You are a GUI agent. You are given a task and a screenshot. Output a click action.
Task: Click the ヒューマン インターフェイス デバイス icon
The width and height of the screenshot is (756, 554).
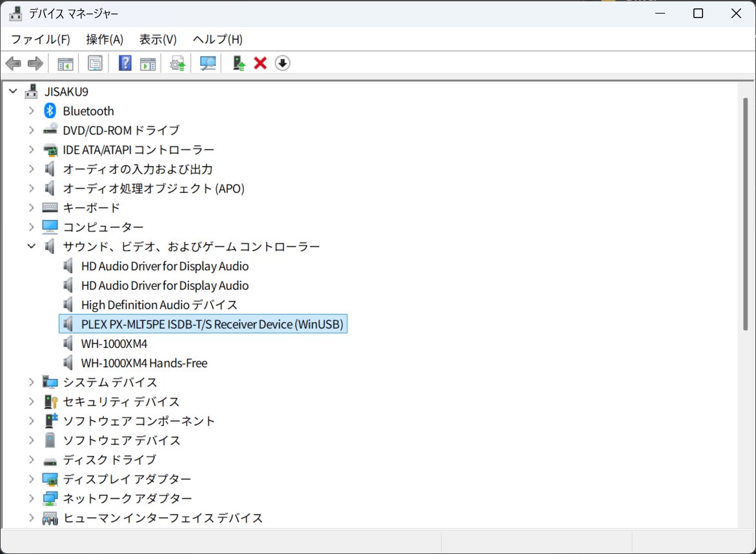pos(50,518)
